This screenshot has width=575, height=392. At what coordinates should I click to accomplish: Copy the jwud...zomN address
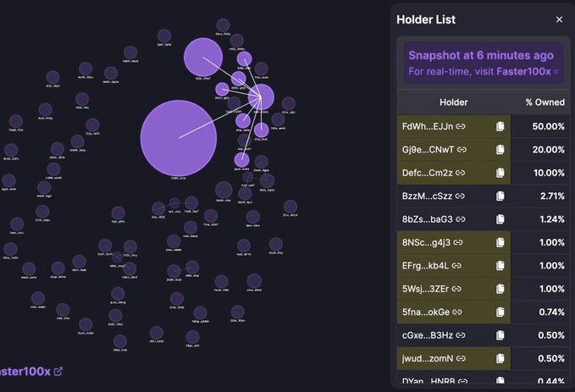(500, 358)
